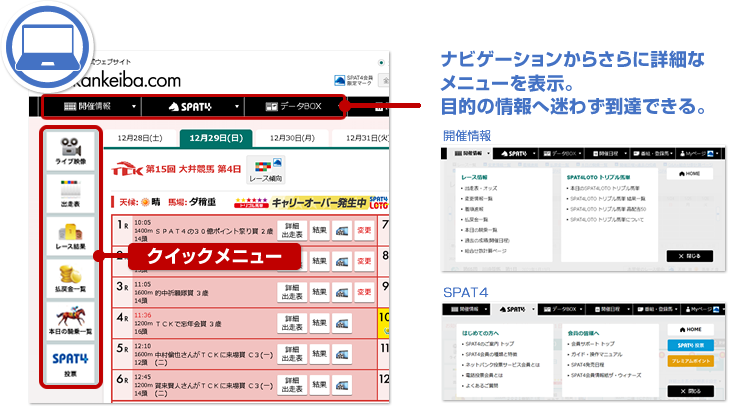Click the レース傾向 icon beside the race title

266,170
